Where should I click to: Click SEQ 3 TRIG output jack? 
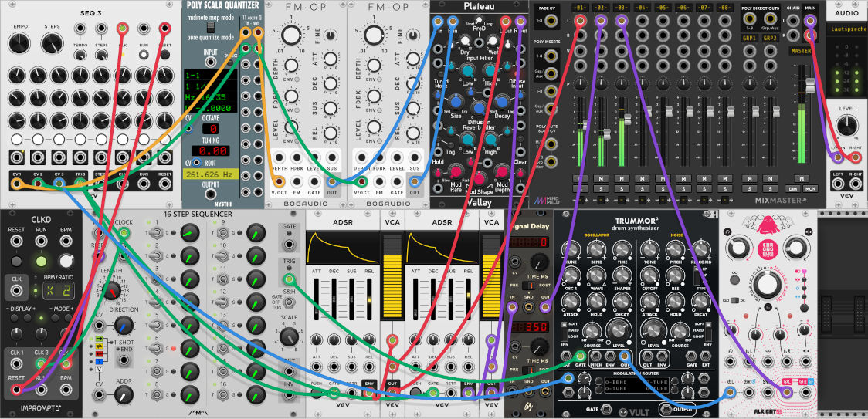point(80,184)
